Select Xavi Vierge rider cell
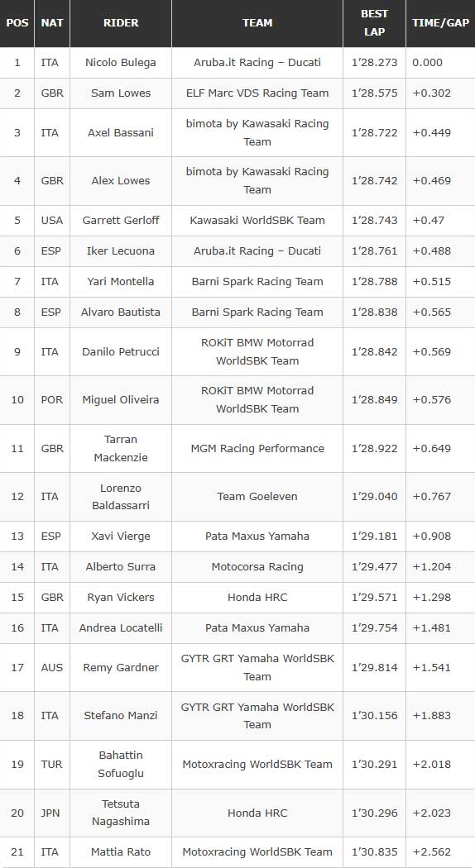Viewport: 475px width, 868px height. [120, 536]
